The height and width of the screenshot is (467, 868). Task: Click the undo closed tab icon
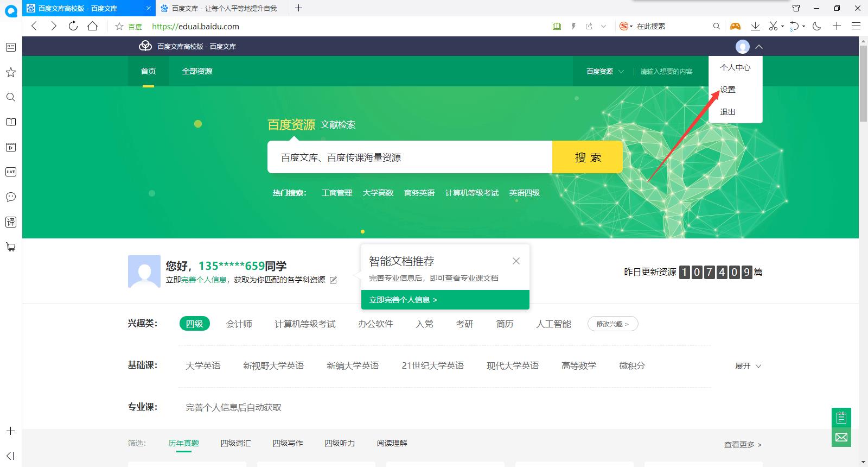(794, 26)
